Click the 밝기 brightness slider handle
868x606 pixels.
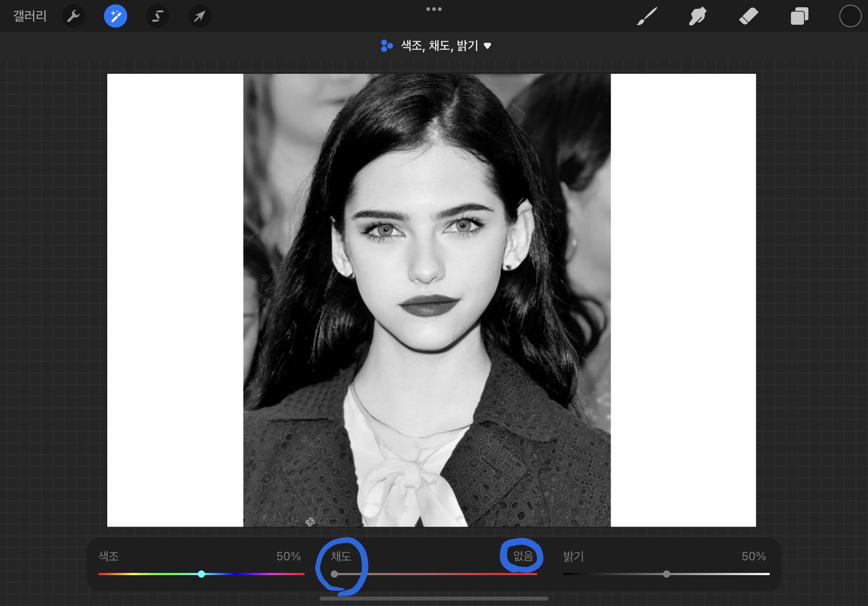click(x=667, y=574)
